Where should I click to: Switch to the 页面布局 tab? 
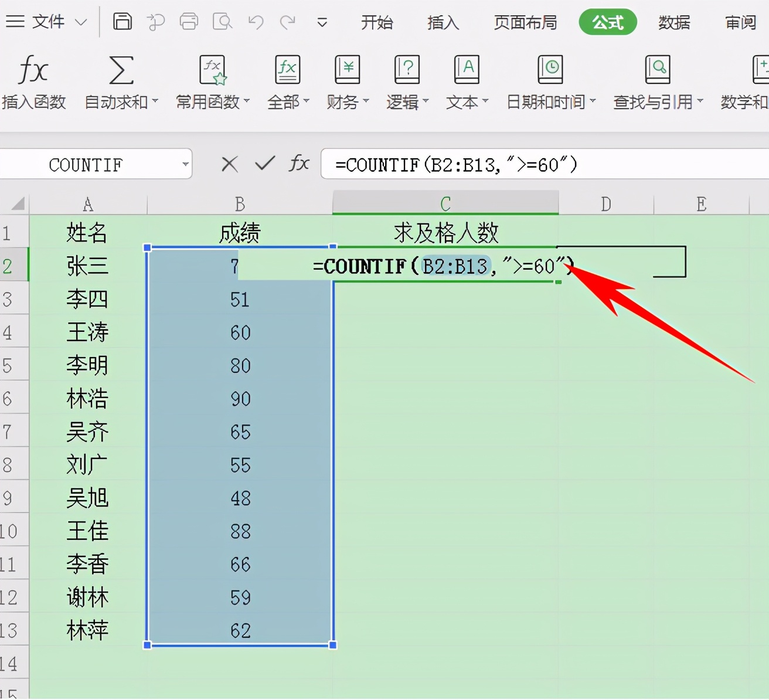click(525, 22)
